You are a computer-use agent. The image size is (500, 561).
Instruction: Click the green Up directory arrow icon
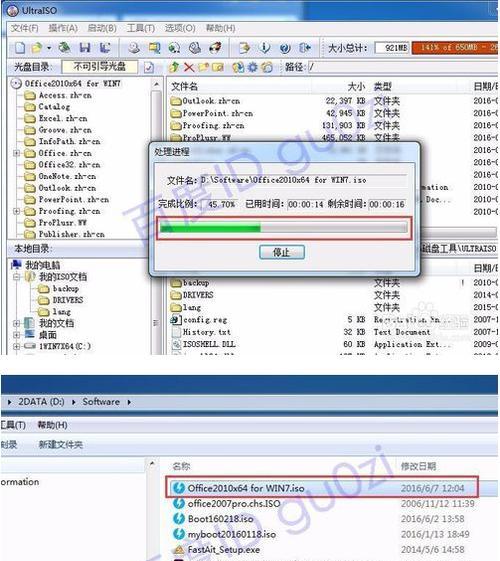pyautogui.click(x=175, y=67)
